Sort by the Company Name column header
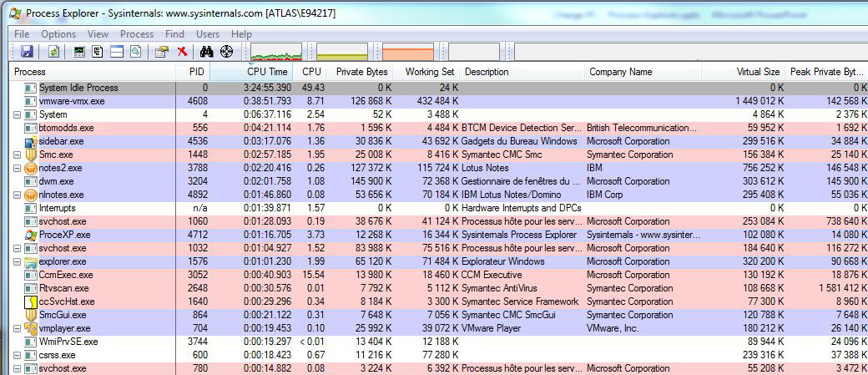Screen dimensions: 868x375 (643, 72)
